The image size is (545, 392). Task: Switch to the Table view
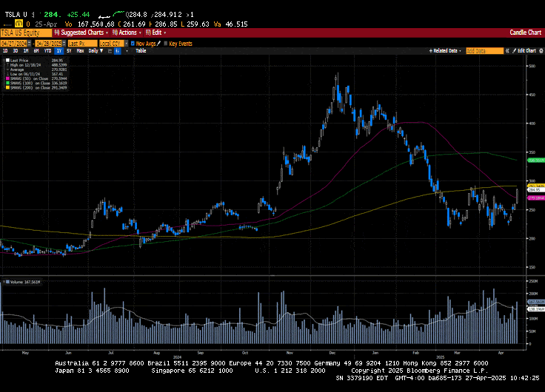pos(140,51)
